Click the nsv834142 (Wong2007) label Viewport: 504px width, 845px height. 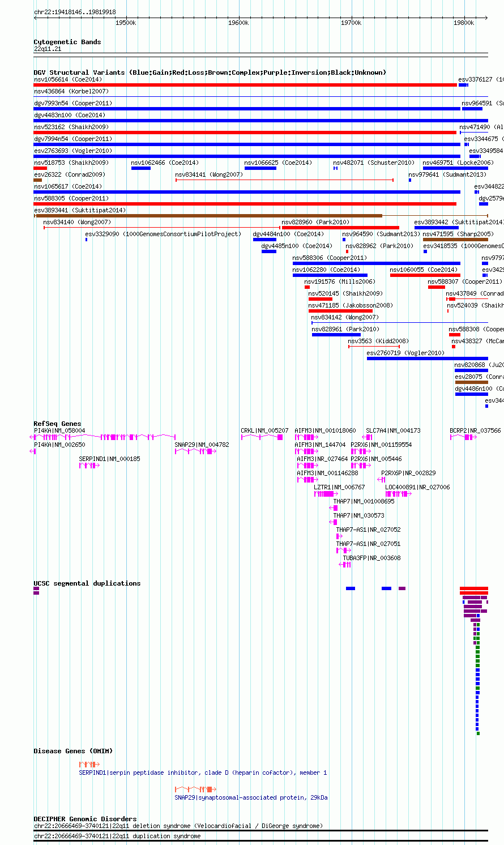click(x=345, y=317)
